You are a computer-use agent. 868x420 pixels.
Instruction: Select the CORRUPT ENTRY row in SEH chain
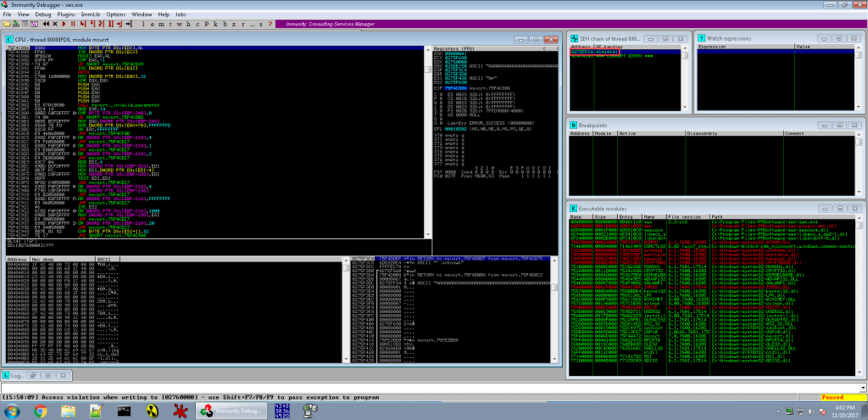click(x=625, y=56)
